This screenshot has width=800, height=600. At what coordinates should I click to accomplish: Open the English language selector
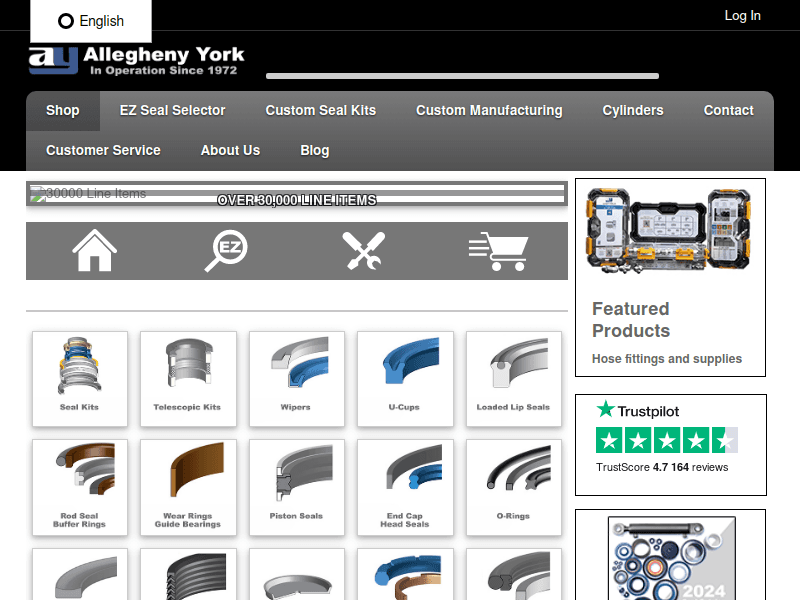(x=91, y=21)
